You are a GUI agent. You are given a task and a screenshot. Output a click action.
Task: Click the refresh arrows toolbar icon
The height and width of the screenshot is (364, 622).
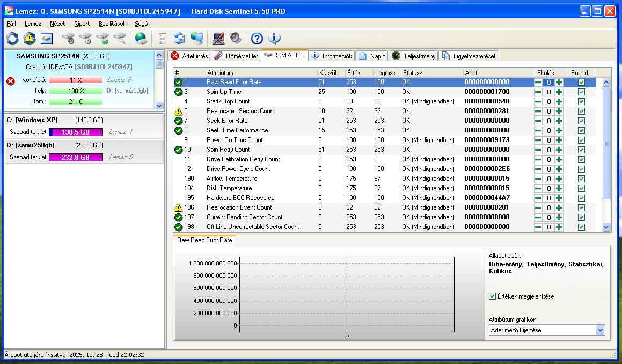[12, 39]
